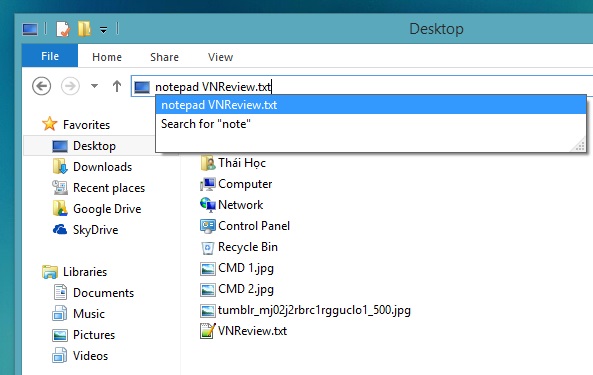The height and width of the screenshot is (375, 593).
Task: Click the Google Drive folder icon
Action: pyautogui.click(x=60, y=208)
